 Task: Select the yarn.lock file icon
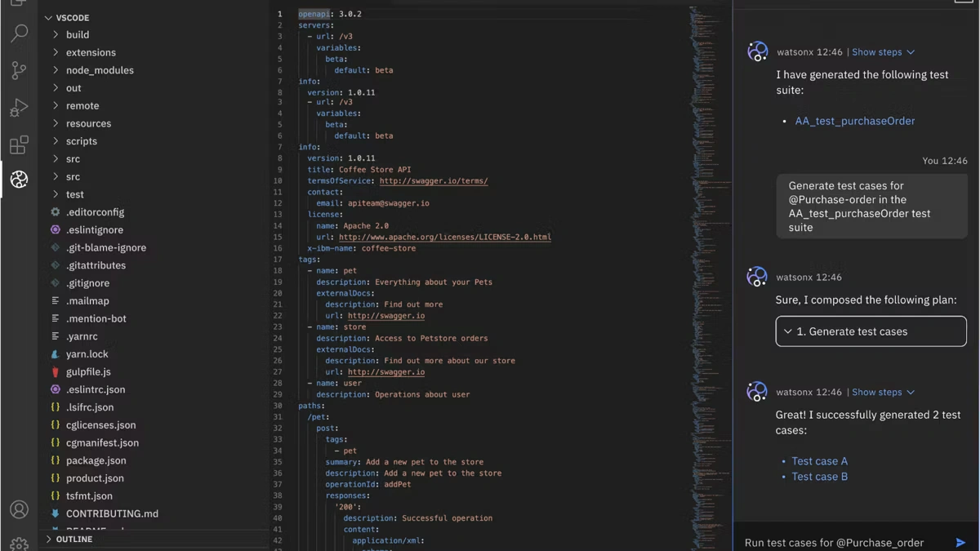coord(55,353)
